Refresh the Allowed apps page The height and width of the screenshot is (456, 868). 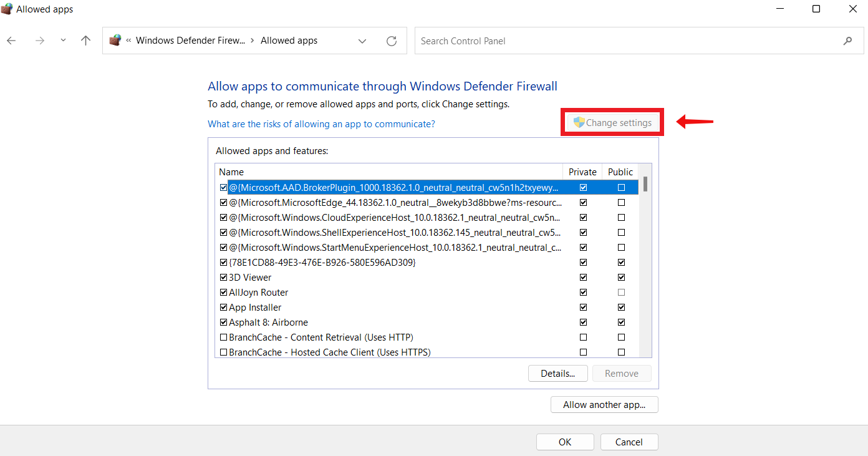(x=392, y=41)
